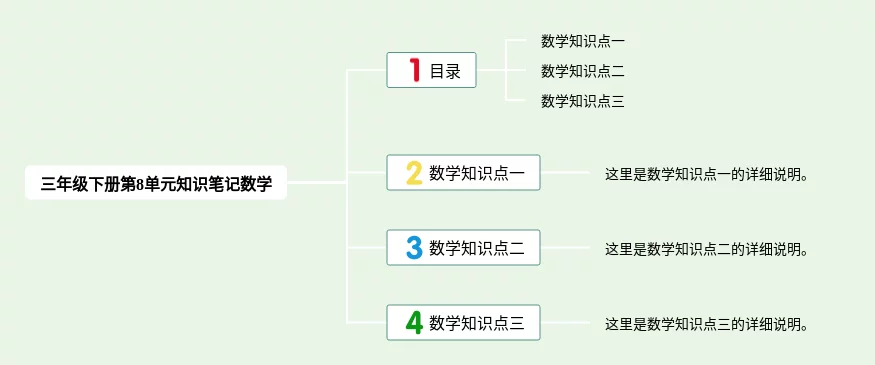Click the red number 1 icon
The image size is (875, 365).
tap(415, 70)
